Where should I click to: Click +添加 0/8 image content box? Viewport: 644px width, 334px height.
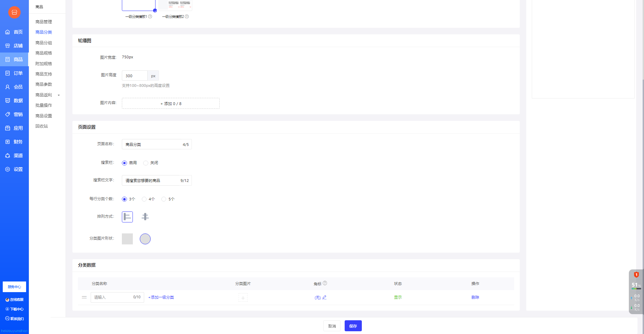171,103
